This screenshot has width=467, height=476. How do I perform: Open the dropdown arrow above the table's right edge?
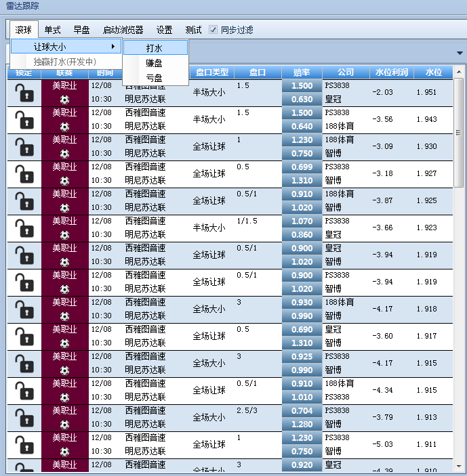pyautogui.click(x=460, y=53)
